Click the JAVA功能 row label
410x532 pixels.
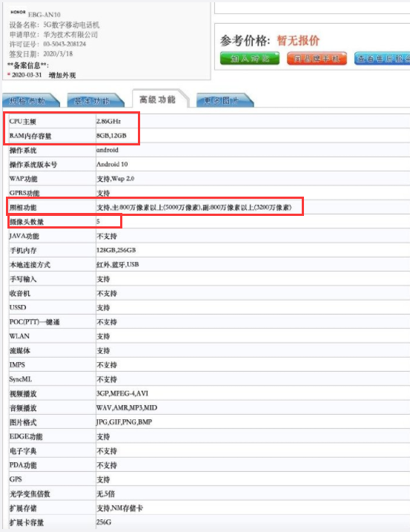click(24, 236)
